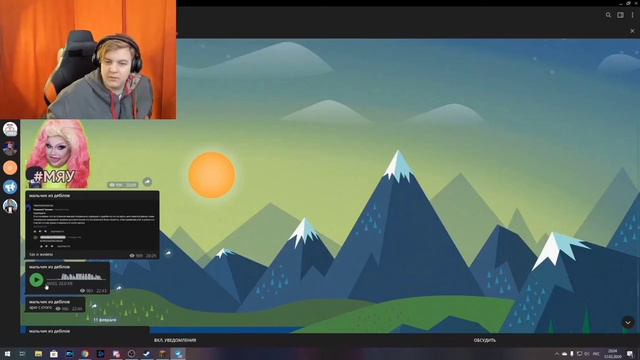Close the bar with the X below the header
Screen dimensions: 640x360
coord(632,31)
